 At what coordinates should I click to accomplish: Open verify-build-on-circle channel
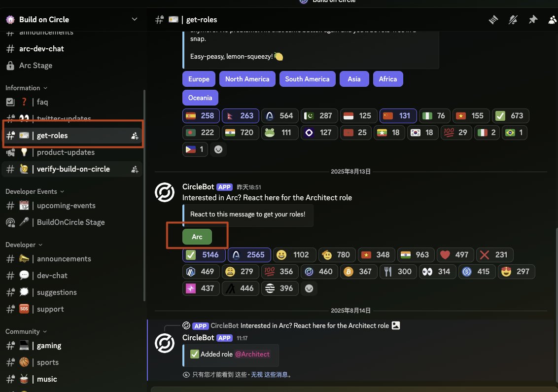coord(72,170)
